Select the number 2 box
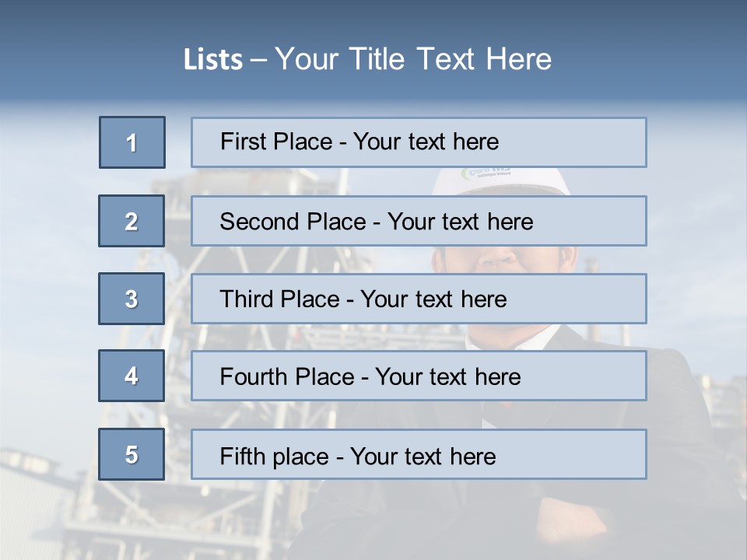747x560 pixels. coord(132,221)
